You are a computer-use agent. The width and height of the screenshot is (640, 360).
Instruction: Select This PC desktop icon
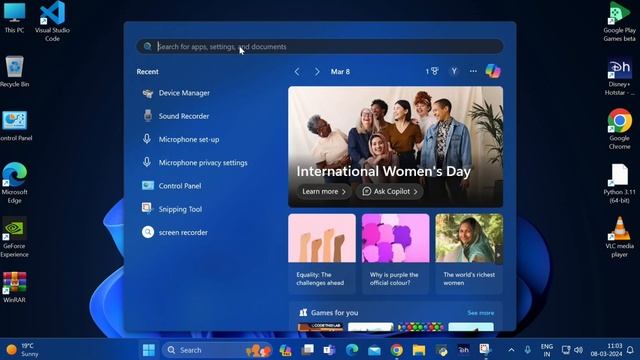click(x=14, y=17)
